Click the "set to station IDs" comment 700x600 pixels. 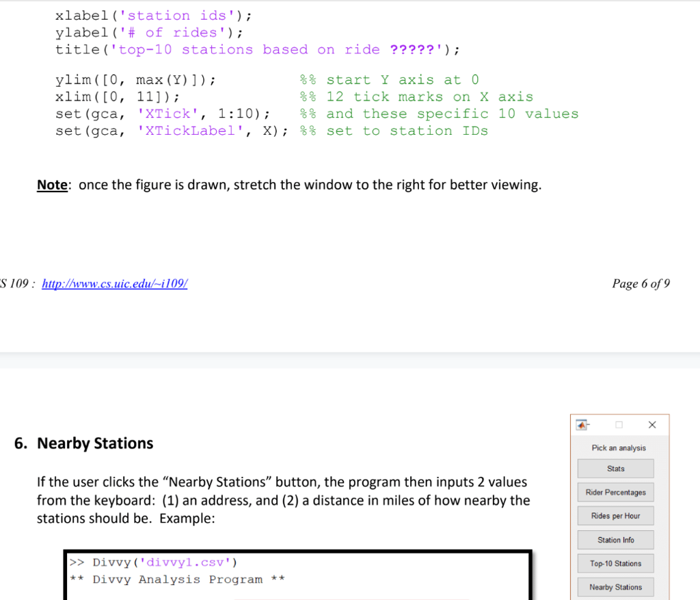pos(407,131)
